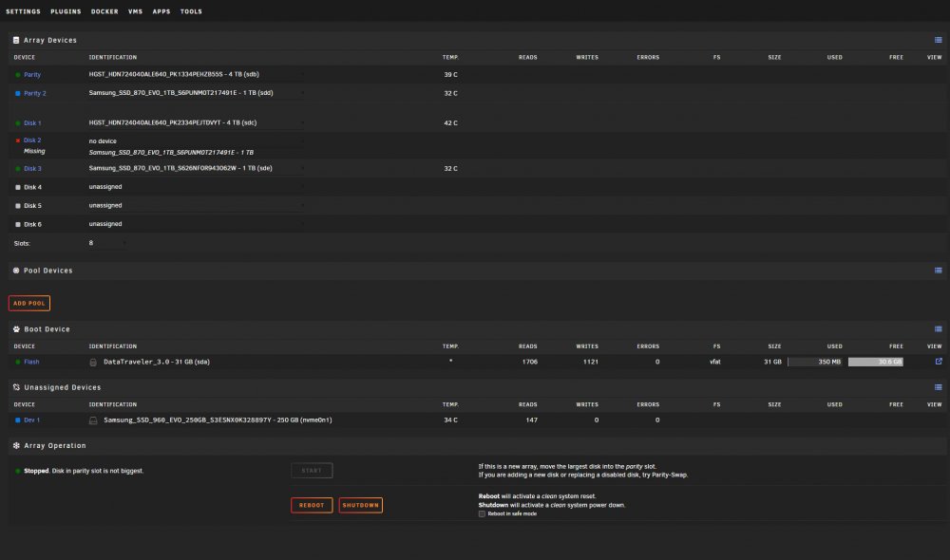Click the Shutdown button

point(360,505)
